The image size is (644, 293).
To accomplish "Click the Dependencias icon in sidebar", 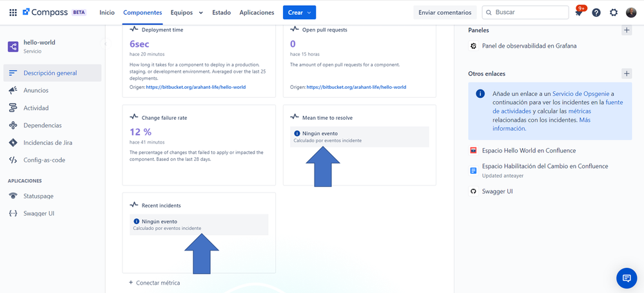I will 13,125.
